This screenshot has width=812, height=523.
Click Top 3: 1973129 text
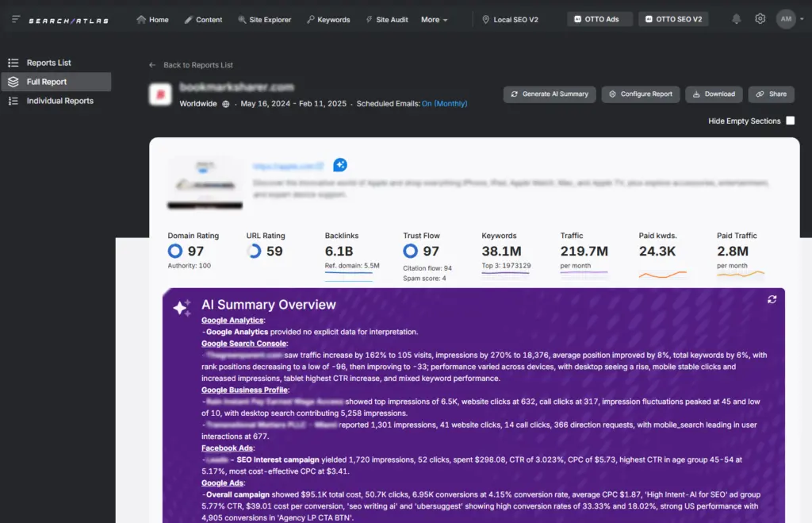click(506, 266)
